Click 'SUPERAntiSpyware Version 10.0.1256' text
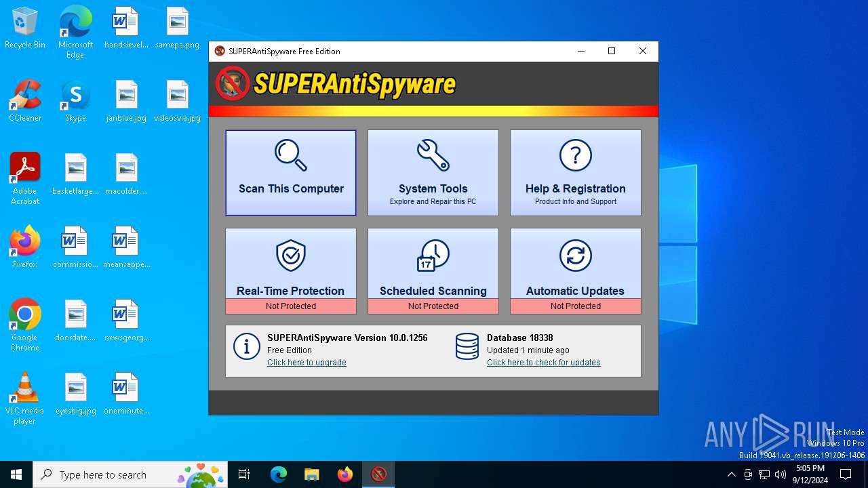The image size is (868, 488). pos(347,338)
